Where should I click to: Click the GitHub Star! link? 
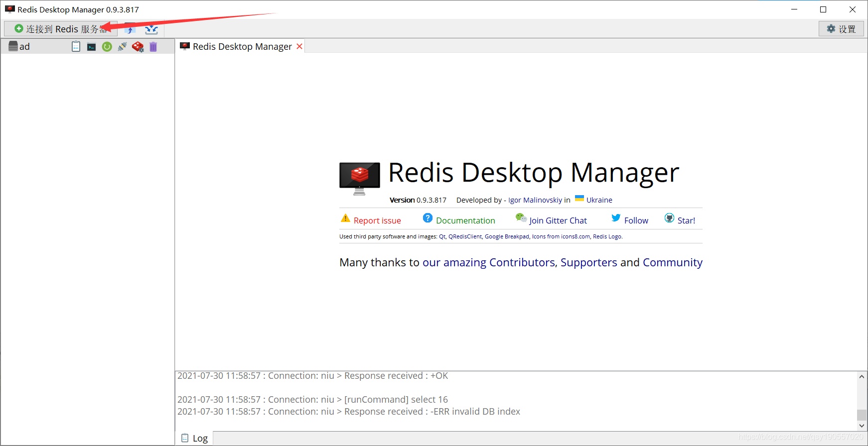(x=686, y=221)
